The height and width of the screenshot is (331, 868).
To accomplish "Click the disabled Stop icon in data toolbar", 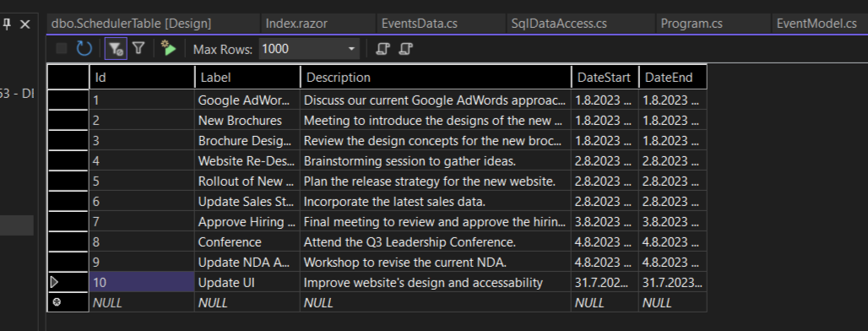I will point(62,49).
